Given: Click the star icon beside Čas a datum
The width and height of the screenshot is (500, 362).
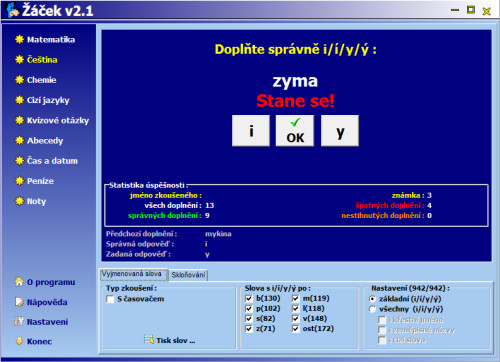Looking at the screenshot, I should click(x=19, y=161).
